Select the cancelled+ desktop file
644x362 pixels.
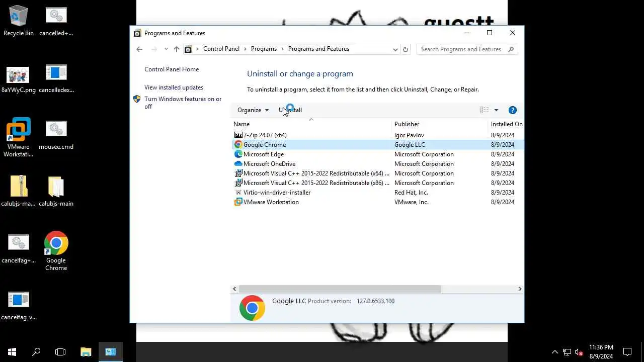pyautogui.click(x=56, y=21)
